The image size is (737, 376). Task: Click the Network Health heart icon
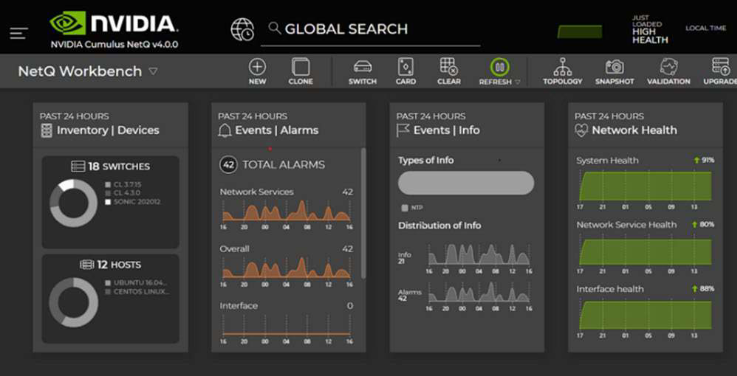click(581, 131)
